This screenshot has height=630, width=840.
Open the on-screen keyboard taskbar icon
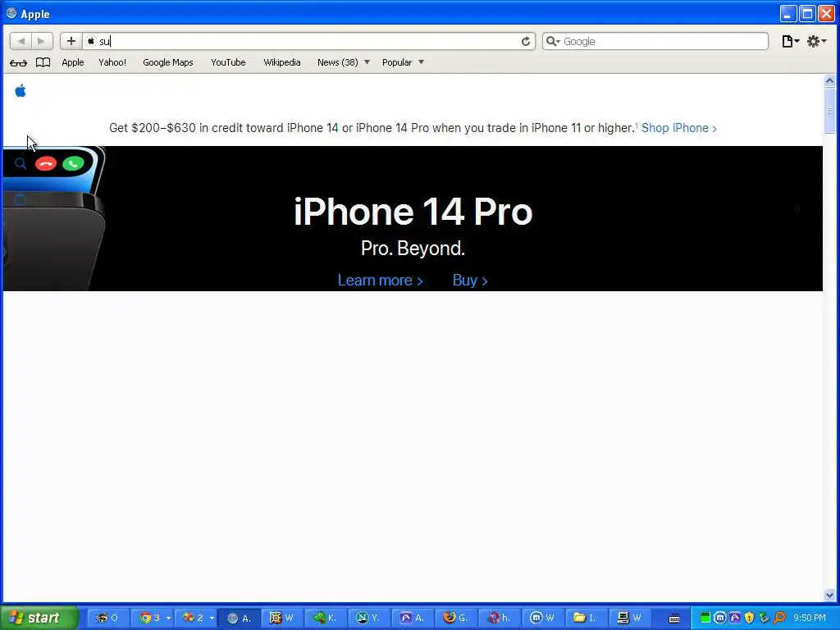pyautogui.click(x=674, y=619)
